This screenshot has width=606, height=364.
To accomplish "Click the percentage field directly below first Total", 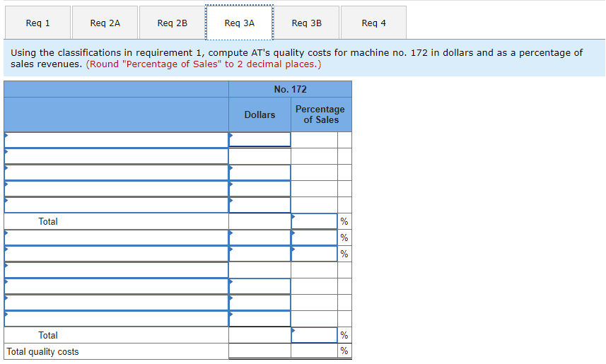I will [x=314, y=237].
